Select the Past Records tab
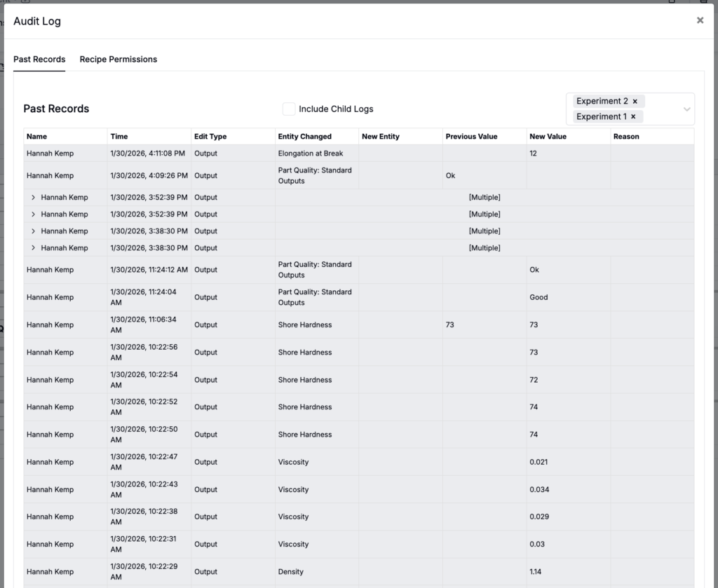The image size is (718, 588). pos(39,60)
